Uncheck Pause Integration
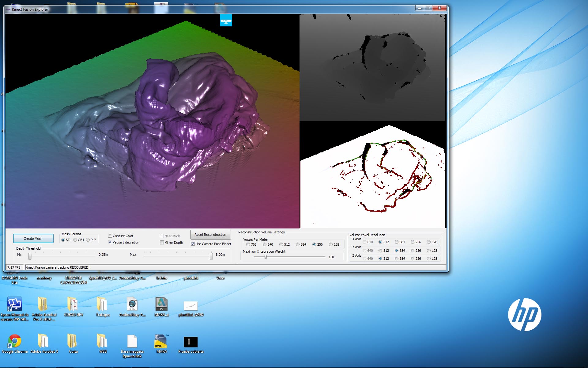Viewport: 588px width, 368px height. pos(110,242)
